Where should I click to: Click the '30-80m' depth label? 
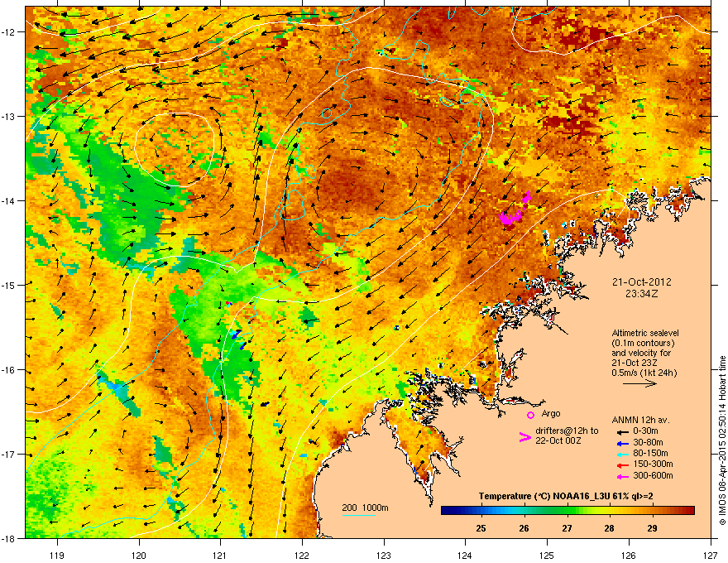pyautogui.click(x=648, y=442)
